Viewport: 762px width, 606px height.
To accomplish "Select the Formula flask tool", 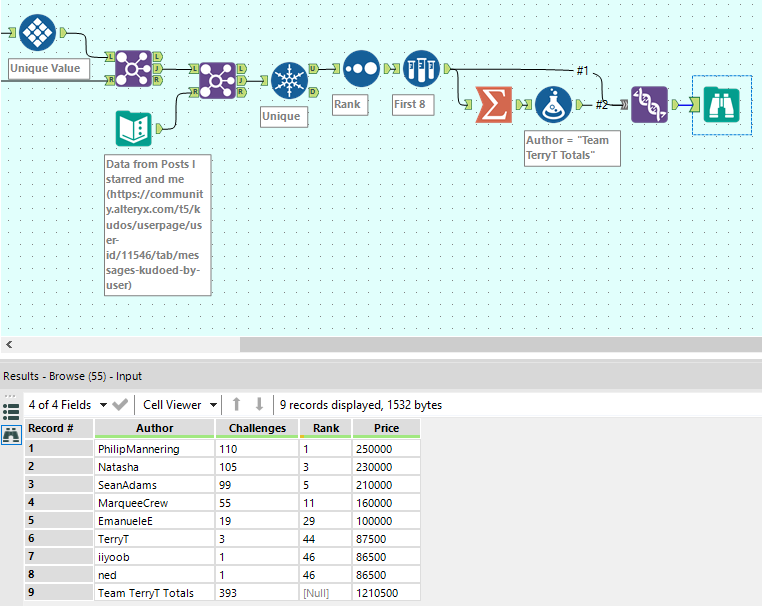I will (x=554, y=104).
